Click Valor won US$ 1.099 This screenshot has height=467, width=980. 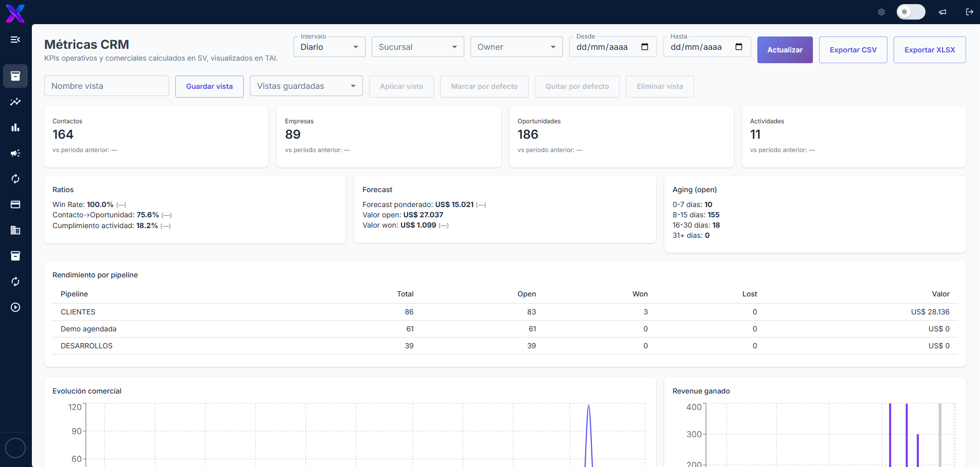click(406, 225)
